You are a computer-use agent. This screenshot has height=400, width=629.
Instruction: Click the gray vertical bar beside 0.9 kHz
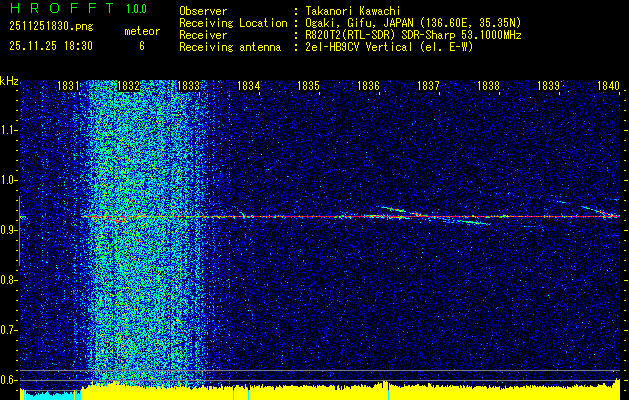coord(19,231)
